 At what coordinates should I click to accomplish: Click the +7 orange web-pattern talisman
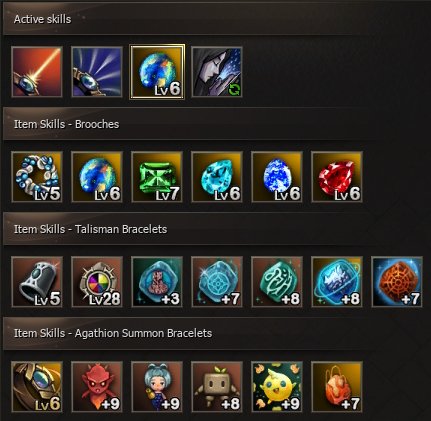(397, 282)
